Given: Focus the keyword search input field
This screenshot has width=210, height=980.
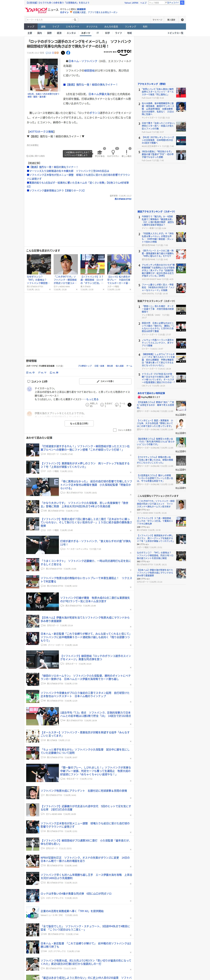Looking at the screenshot, I should [49, 20].
